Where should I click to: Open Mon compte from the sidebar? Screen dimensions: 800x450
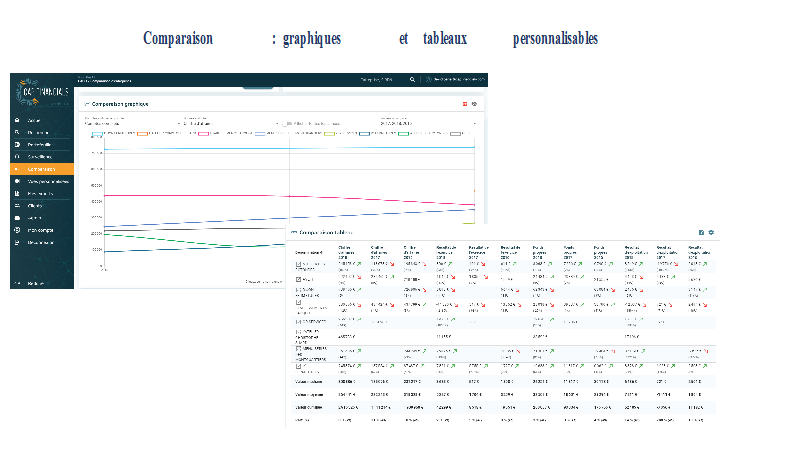17,230
